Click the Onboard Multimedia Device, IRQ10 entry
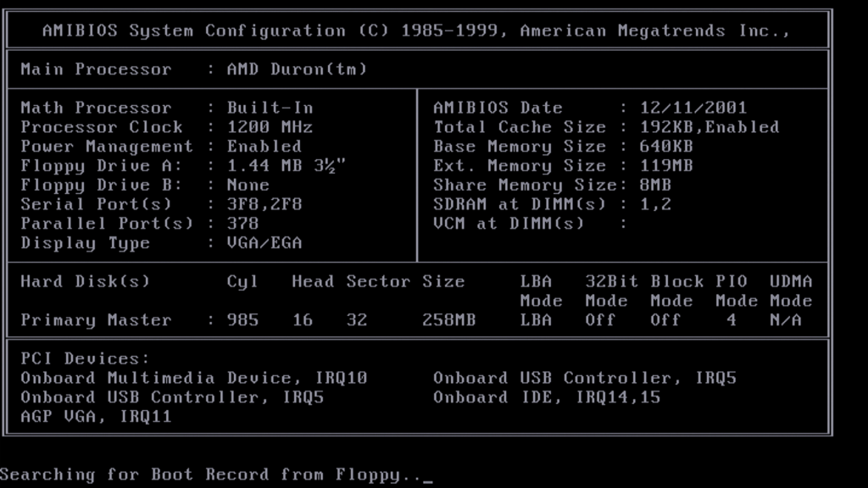868x488 pixels. [194, 378]
